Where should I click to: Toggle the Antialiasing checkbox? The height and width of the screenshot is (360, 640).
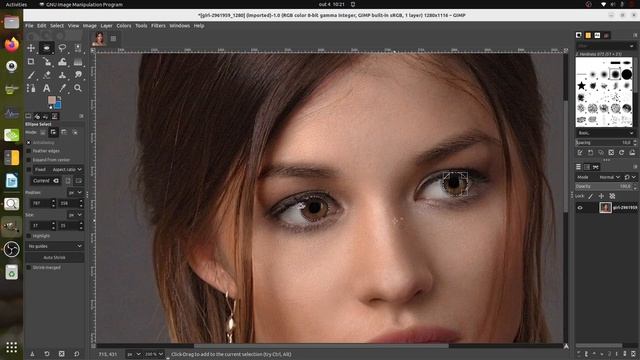[x=29, y=143]
